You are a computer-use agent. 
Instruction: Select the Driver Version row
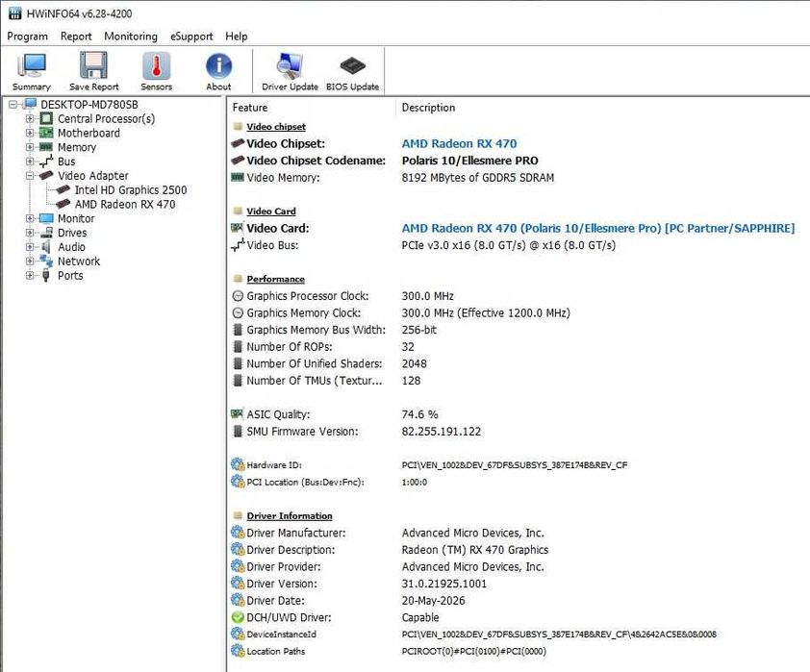coord(518,584)
